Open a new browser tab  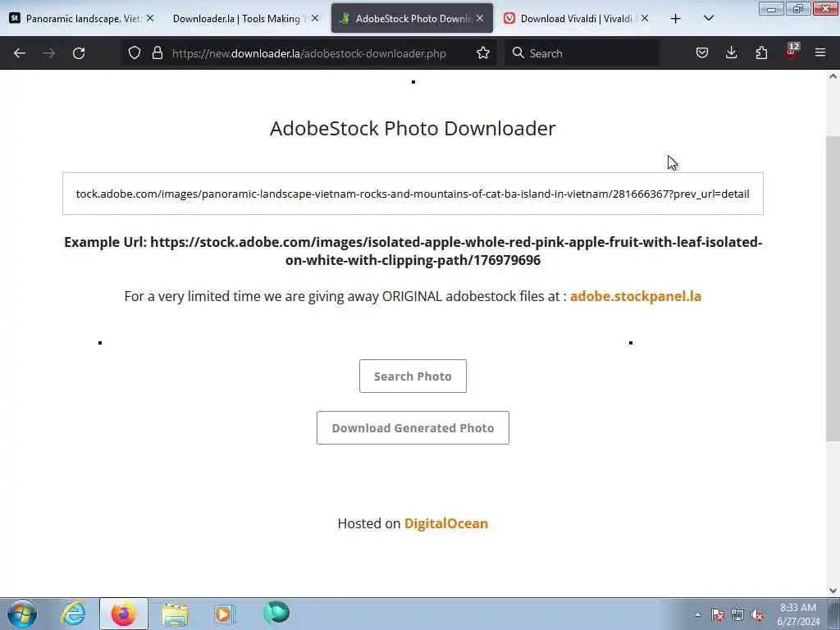(676, 19)
